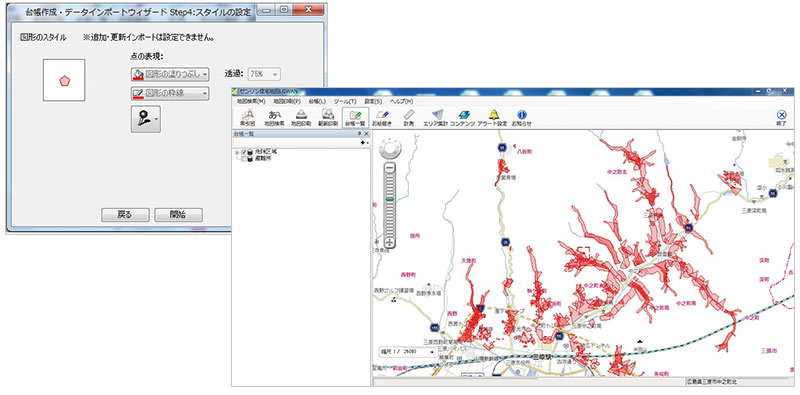800x395 pixels.
Task: Select the 範囲印刷 range print icon
Action: point(328,118)
